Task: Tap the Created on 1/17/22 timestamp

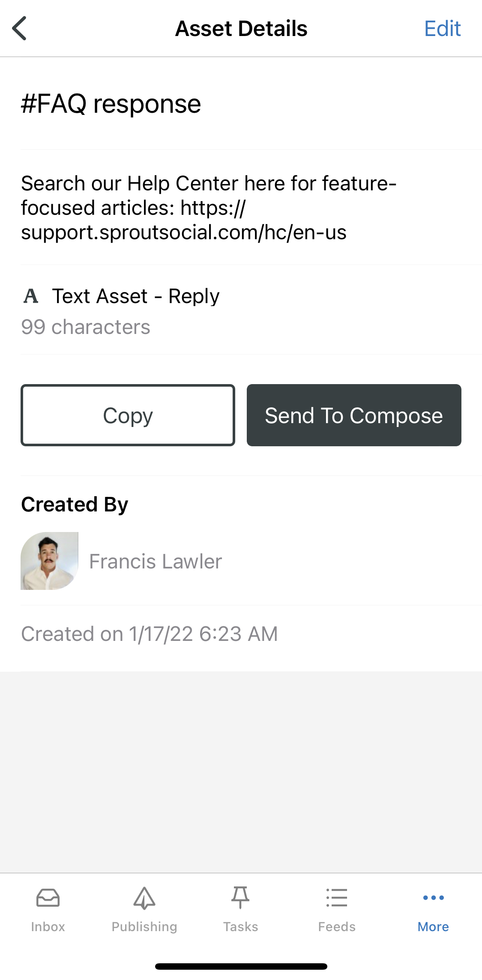Action: pos(150,634)
